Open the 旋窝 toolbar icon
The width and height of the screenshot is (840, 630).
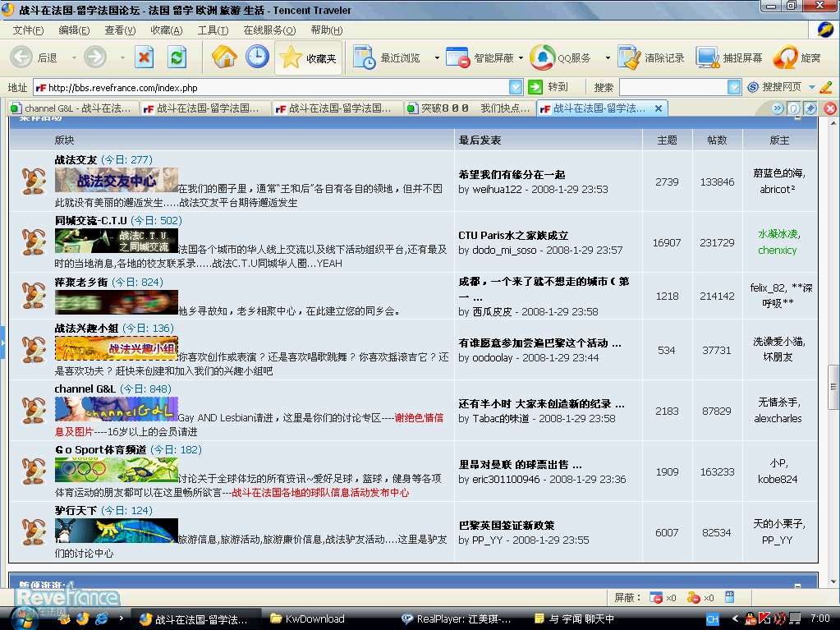pyautogui.click(x=785, y=57)
